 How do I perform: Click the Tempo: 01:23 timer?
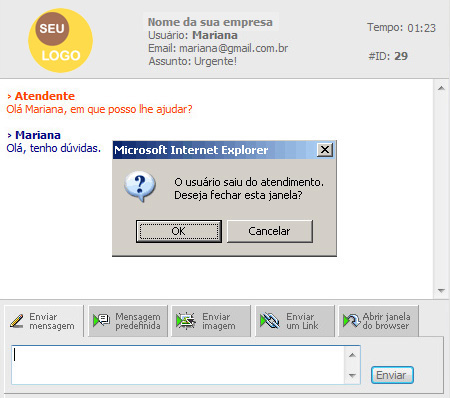(x=401, y=28)
